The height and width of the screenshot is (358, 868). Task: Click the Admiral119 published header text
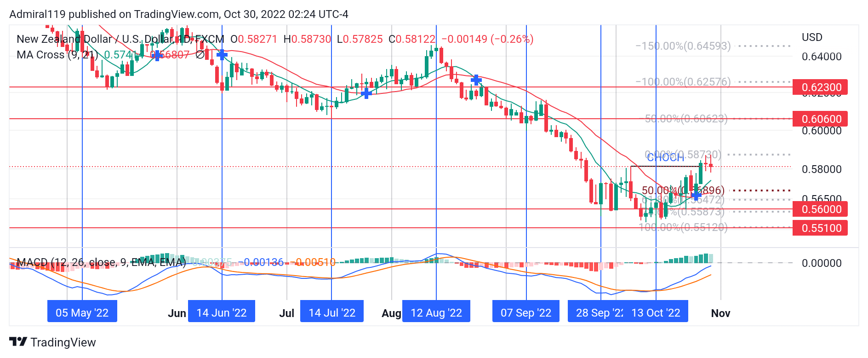click(x=179, y=14)
